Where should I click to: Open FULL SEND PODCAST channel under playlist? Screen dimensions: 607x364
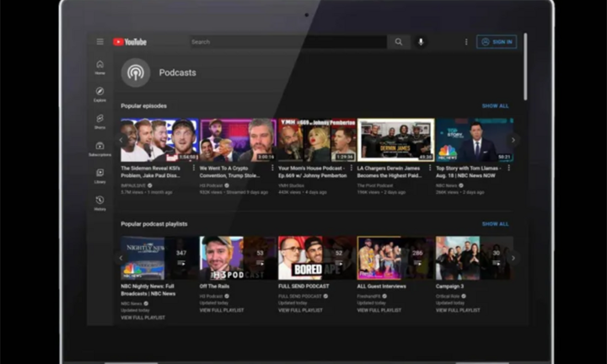tap(300, 297)
